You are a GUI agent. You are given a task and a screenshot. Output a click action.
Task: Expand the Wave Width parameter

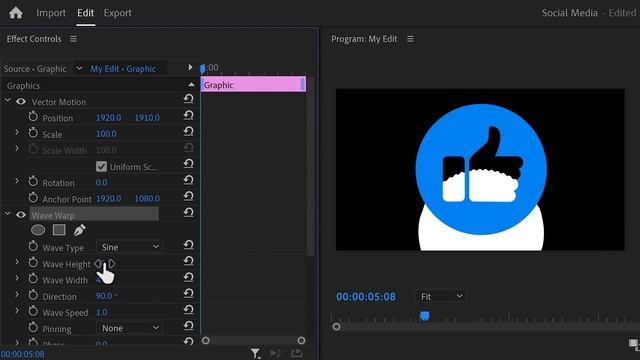[17, 278]
